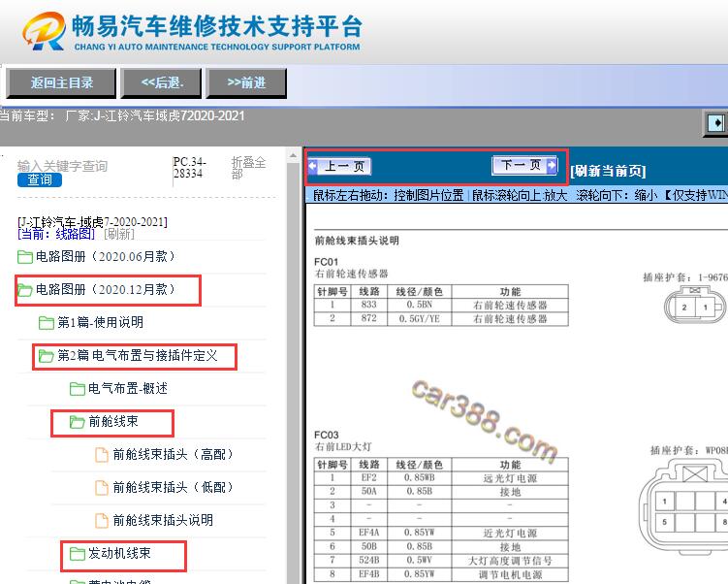The height and width of the screenshot is (584, 728).
Task: Click the PC.34-28334 text label
Action: (189, 168)
